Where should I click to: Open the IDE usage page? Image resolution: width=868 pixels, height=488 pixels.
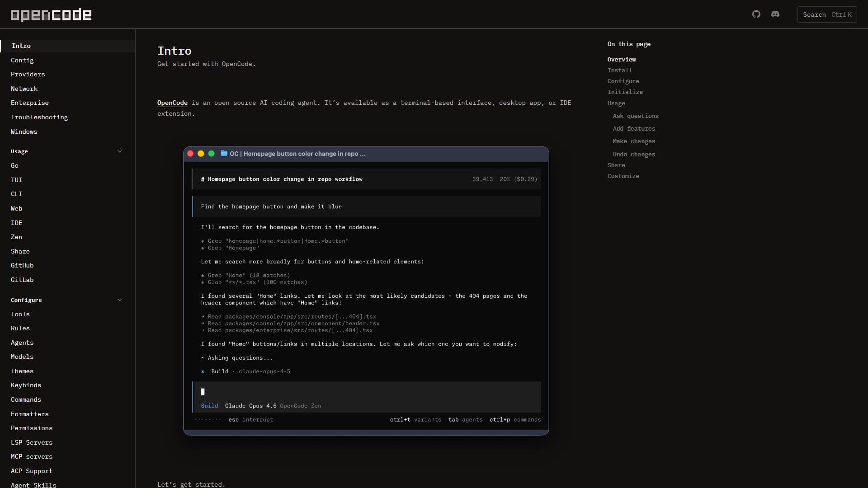(x=16, y=223)
